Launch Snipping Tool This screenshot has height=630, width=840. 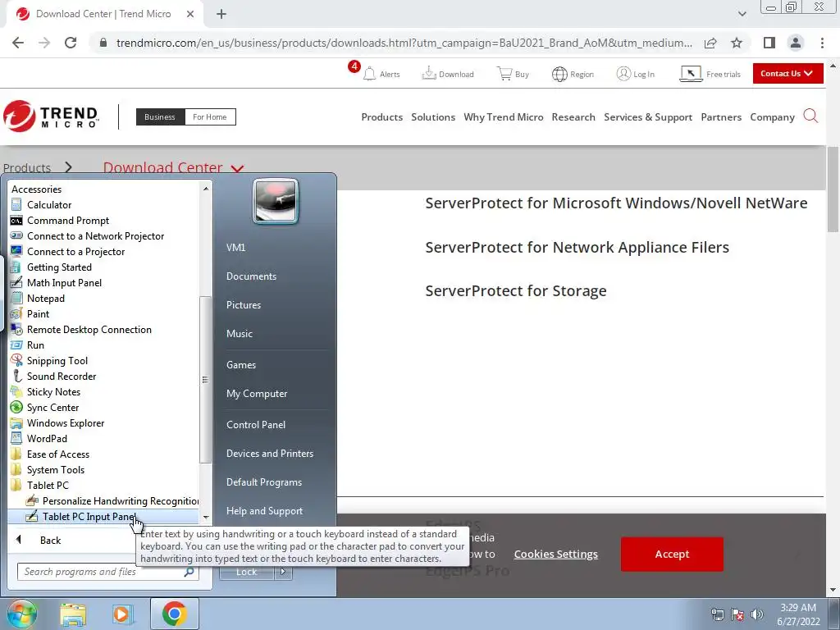pyautogui.click(x=57, y=361)
